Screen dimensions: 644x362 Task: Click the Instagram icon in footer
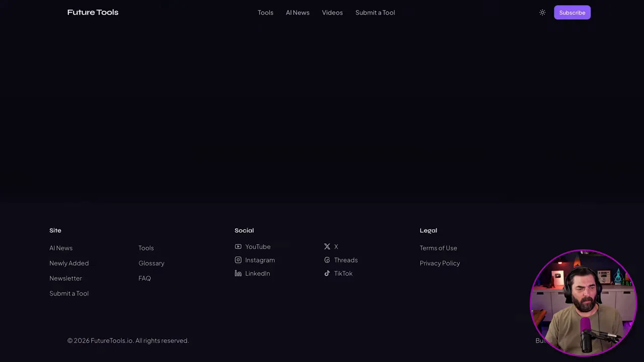[x=238, y=260]
